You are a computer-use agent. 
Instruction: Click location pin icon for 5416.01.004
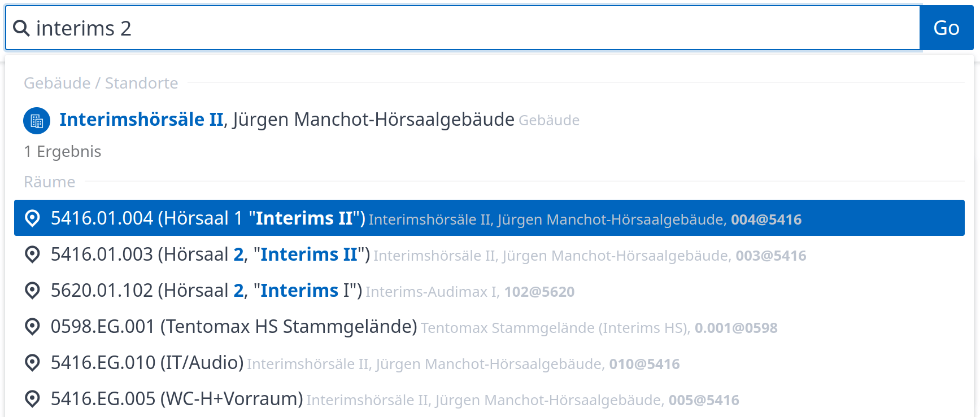pyautogui.click(x=33, y=218)
